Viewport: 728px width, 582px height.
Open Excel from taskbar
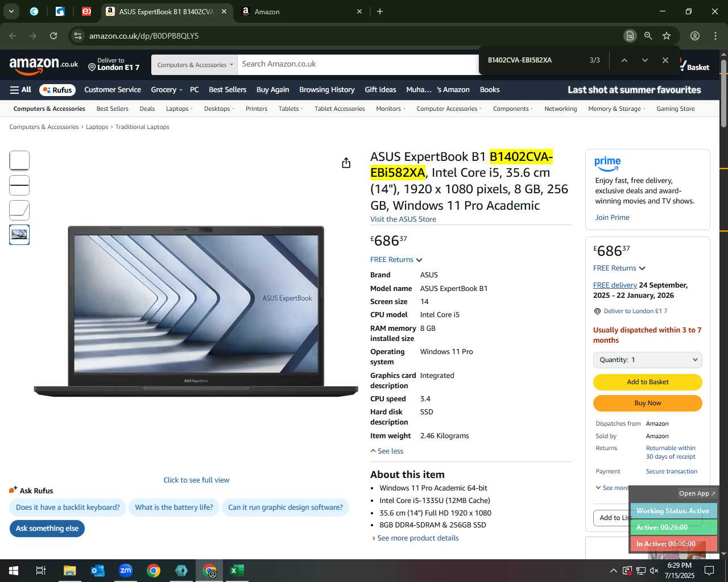coord(237,571)
